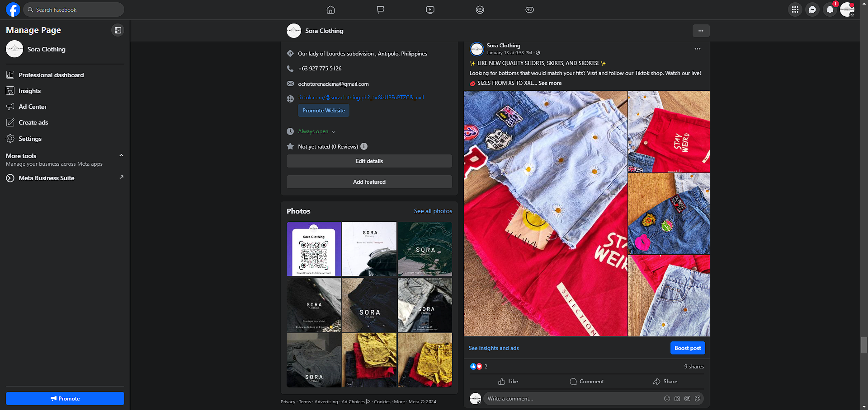Click the emoji icon in comment box
Image resolution: width=868 pixels, height=410 pixels.
click(667, 399)
